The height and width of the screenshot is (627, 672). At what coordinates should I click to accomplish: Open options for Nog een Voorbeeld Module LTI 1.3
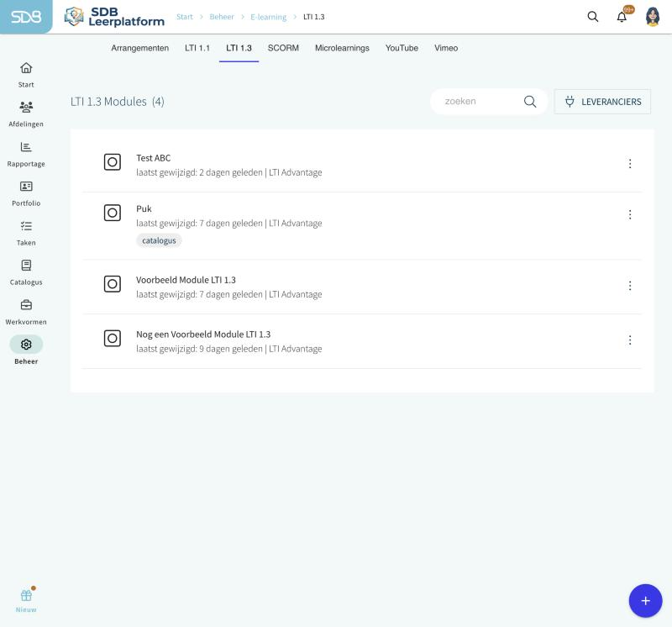tap(630, 340)
